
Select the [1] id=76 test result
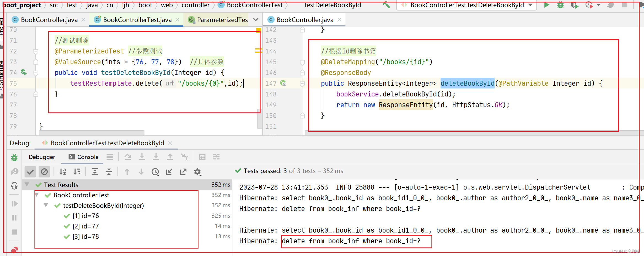pos(85,216)
